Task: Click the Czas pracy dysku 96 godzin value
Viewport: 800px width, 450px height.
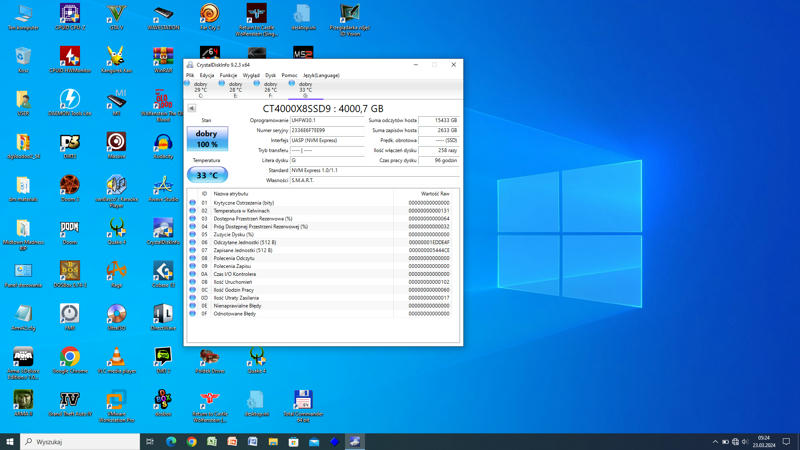Action: 438,160
